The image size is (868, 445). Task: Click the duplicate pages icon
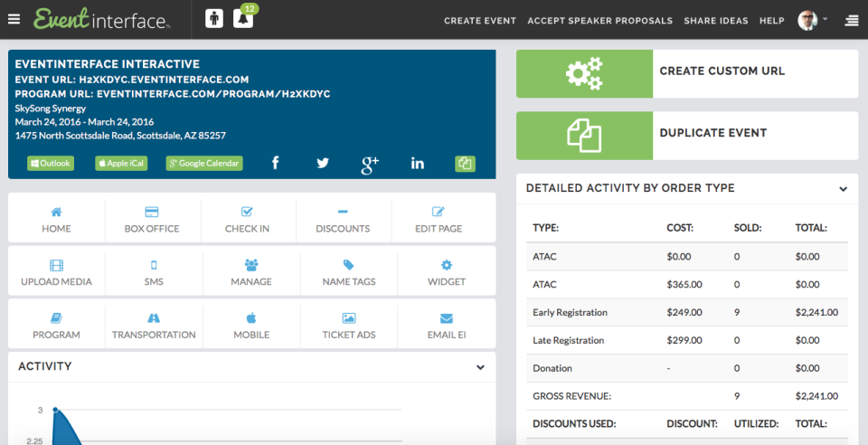584,136
